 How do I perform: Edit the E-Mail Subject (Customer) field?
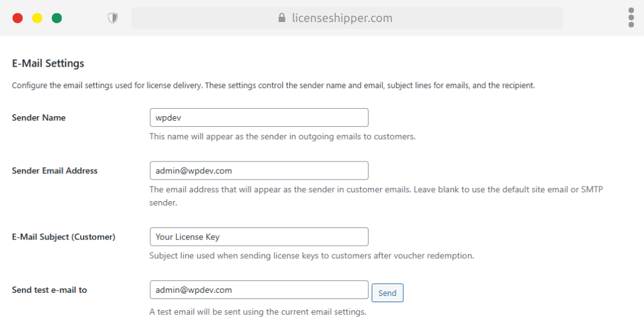click(258, 237)
